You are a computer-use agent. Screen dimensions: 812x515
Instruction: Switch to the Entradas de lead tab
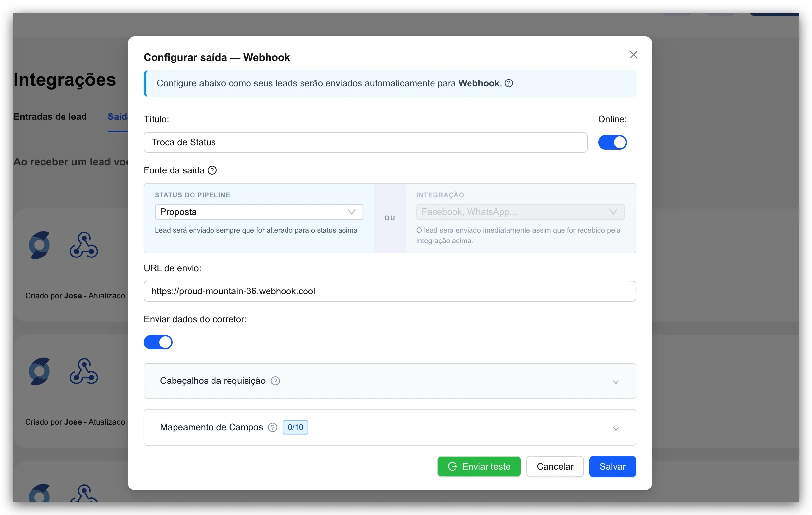[x=50, y=116]
